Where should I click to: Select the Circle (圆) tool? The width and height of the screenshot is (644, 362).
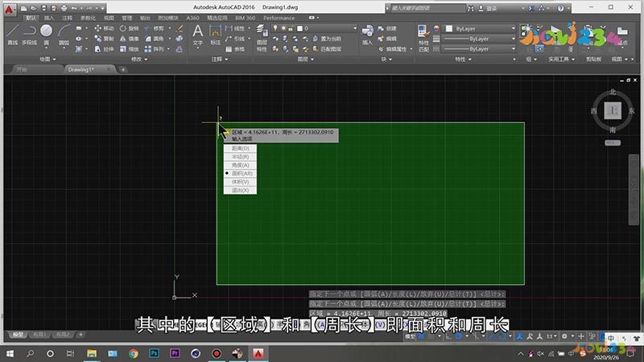coord(47,35)
